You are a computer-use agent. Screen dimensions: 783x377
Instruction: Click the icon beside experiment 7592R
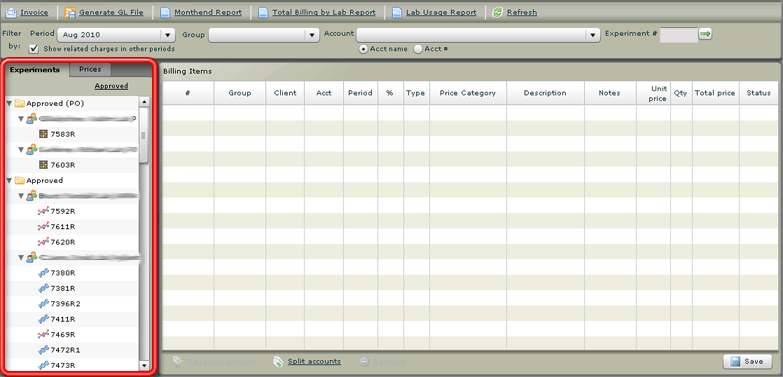(43, 211)
